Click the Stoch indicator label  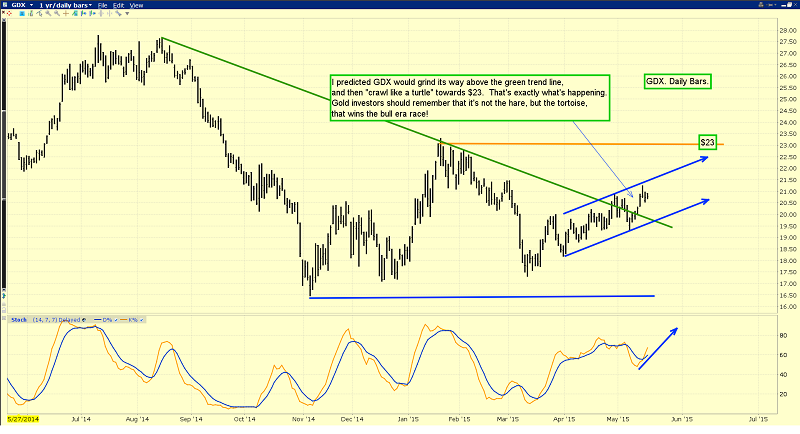click(17, 319)
